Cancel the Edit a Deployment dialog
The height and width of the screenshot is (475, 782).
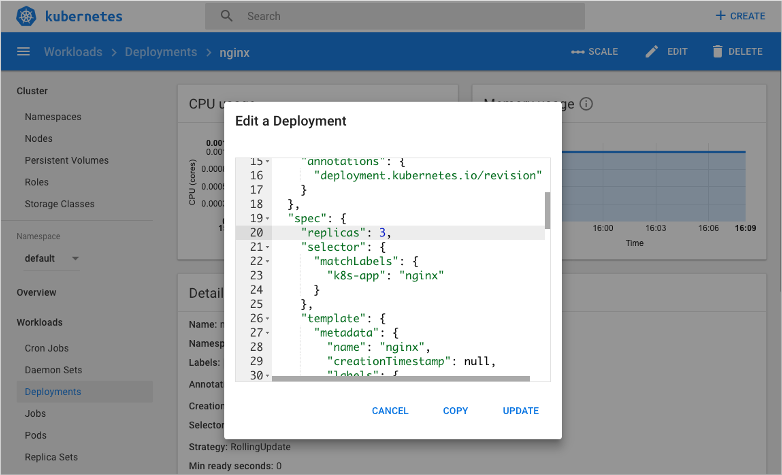pyautogui.click(x=390, y=411)
